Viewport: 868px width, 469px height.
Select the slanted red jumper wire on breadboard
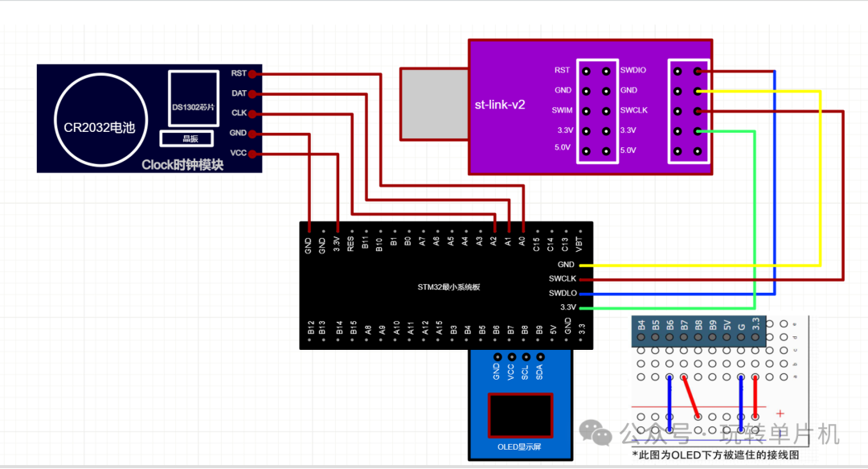click(691, 397)
